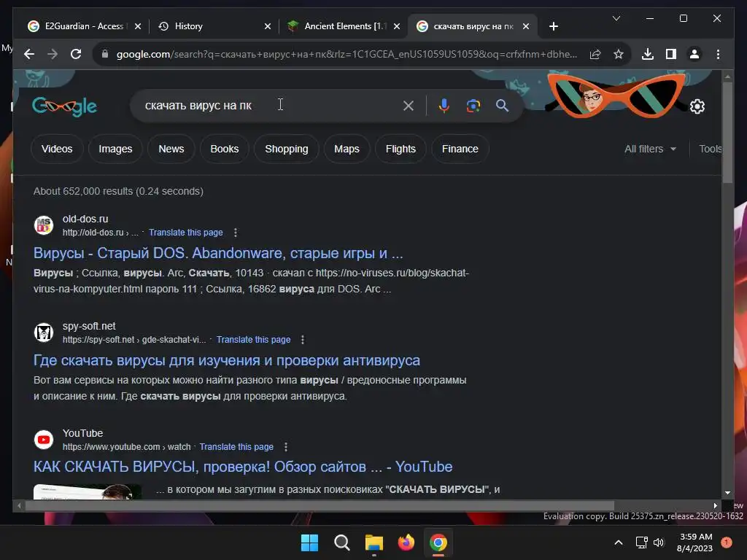The width and height of the screenshot is (747, 560).
Task: Translate the spy-soft.net page
Action: point(253,340)
